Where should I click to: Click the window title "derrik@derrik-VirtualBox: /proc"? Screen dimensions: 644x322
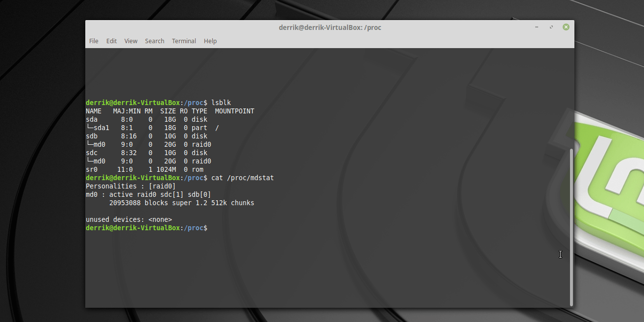[x=330, y=27]
